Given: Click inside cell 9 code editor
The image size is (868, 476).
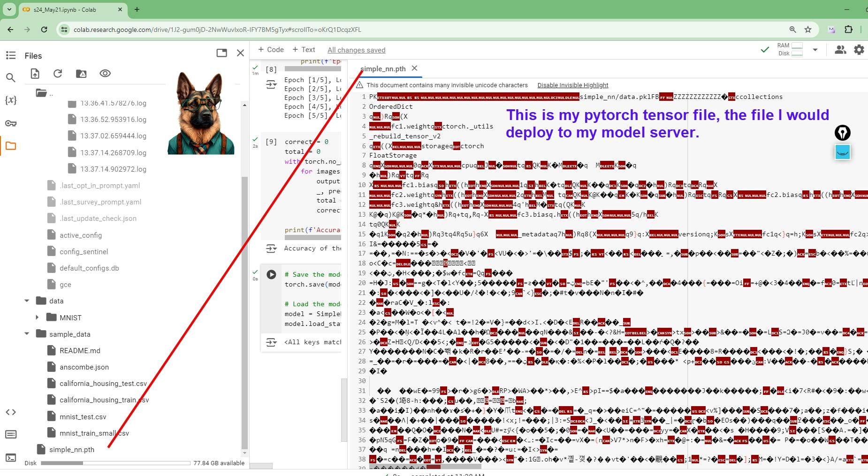Looking at the screenshot, I should coord(312,186).
